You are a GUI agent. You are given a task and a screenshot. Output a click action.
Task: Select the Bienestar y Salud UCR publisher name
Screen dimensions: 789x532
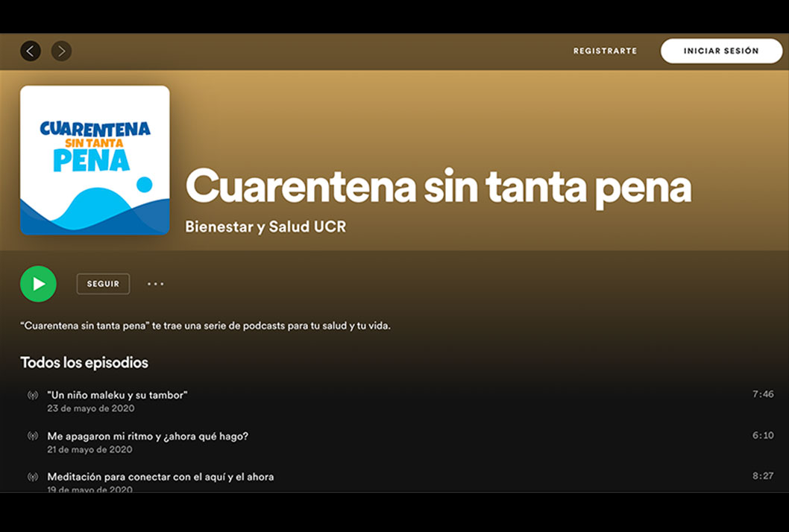[265, 227]
